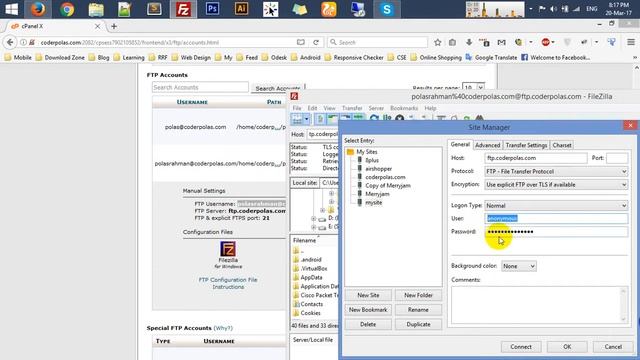
Task: Click the Connect button
Action: (x=521, y=347)
